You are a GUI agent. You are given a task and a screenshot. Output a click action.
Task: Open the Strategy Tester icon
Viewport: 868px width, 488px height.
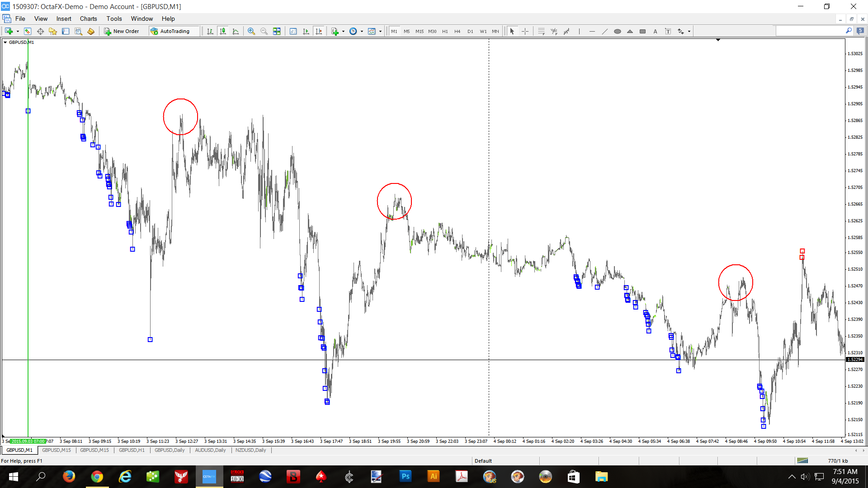pos(78,31)
